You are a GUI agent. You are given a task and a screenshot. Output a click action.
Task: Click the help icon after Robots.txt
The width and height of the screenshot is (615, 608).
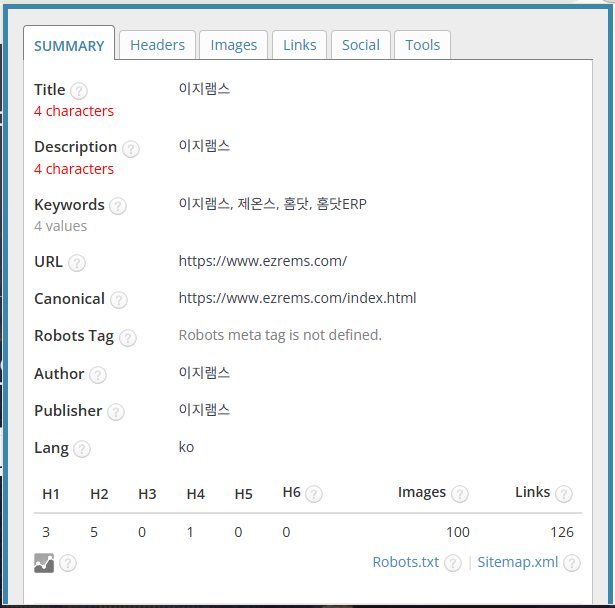(453, 563)
